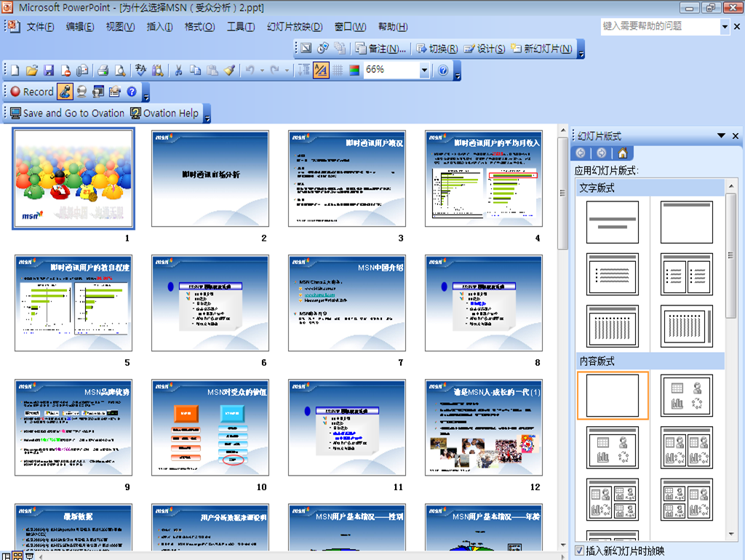Run the spelling check icon
Viewport: 745px width, 560px height.
coord(140,71)
